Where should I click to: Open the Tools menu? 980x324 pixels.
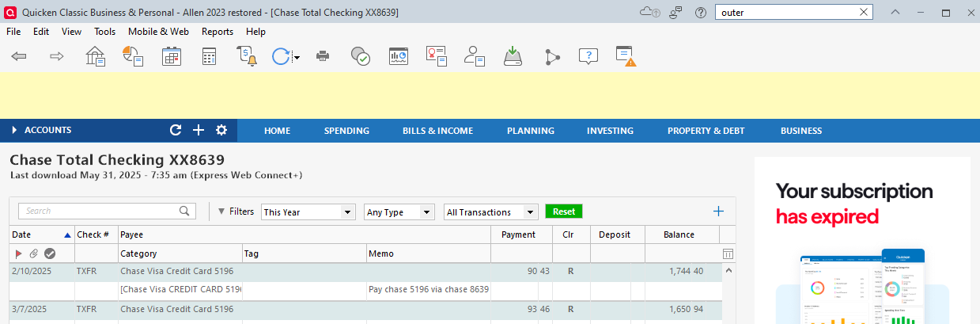[104, 32]
